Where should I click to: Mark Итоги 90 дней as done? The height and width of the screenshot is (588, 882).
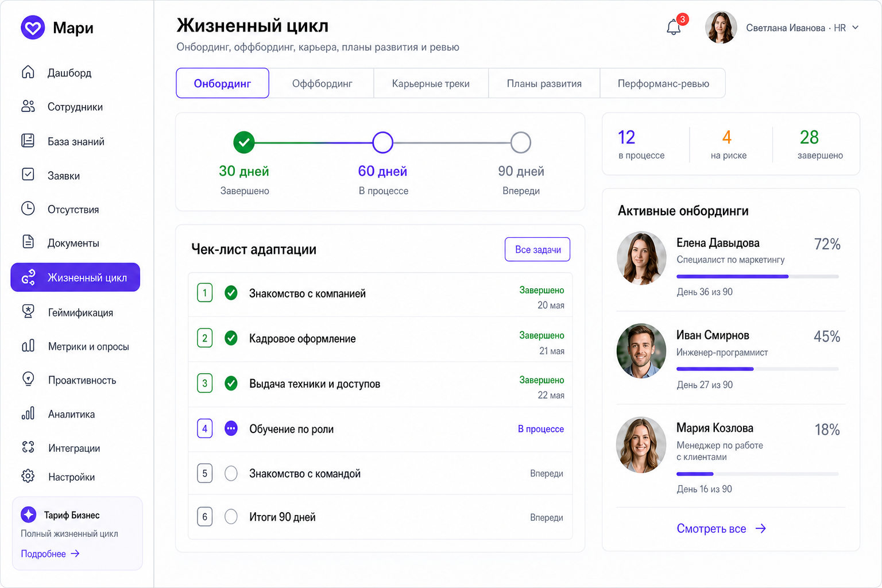231,517
